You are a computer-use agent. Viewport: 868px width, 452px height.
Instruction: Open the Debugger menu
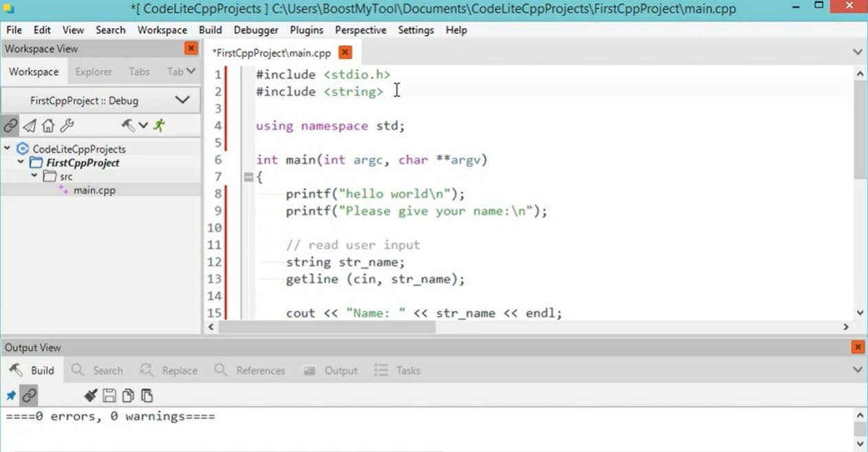coord(255,30)
